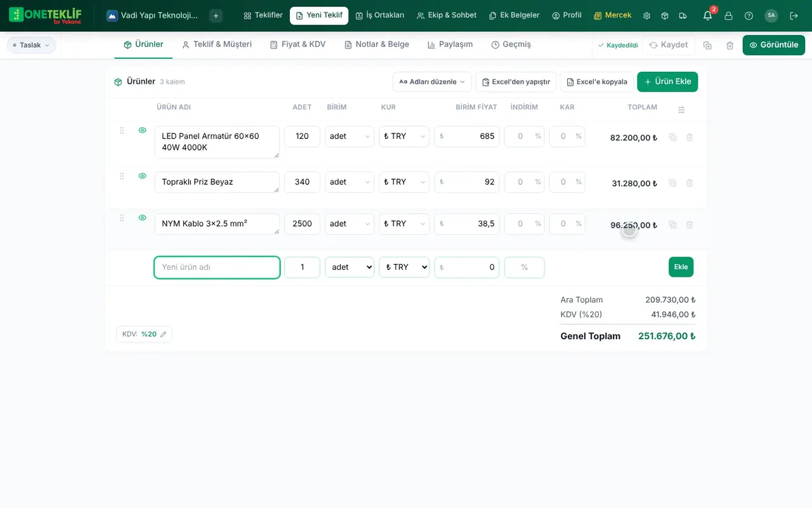Duplicate the quote with the copy icon beside Kaydet
This screenshot has width=812, height=508.
707,45
